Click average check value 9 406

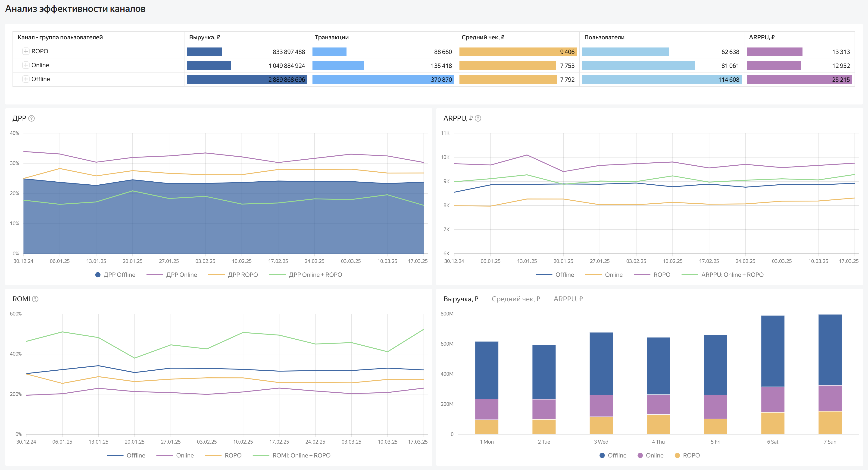[567, 52]
